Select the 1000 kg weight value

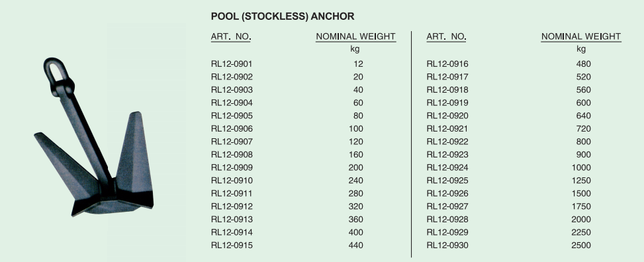click(x=581, y=167)
